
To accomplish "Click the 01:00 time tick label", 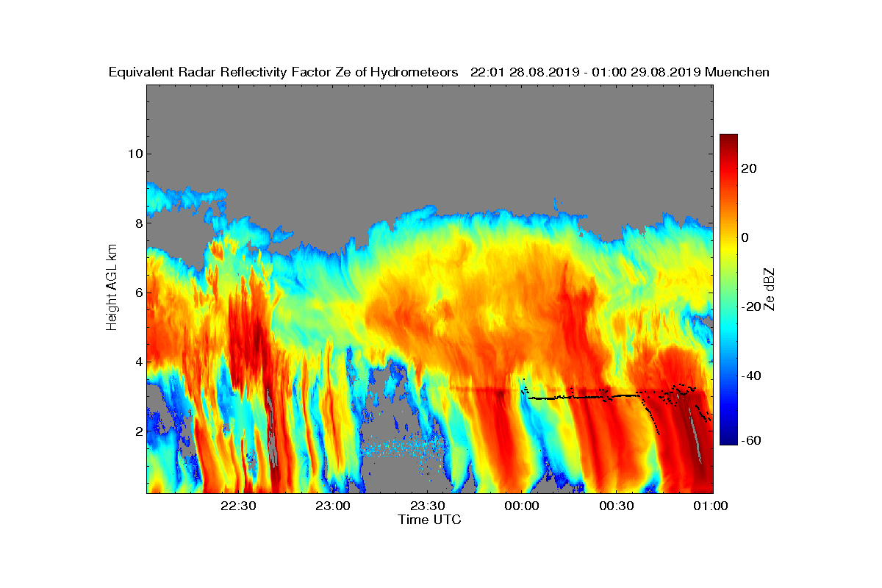I will pyautogui.click(x=711, y=506).
